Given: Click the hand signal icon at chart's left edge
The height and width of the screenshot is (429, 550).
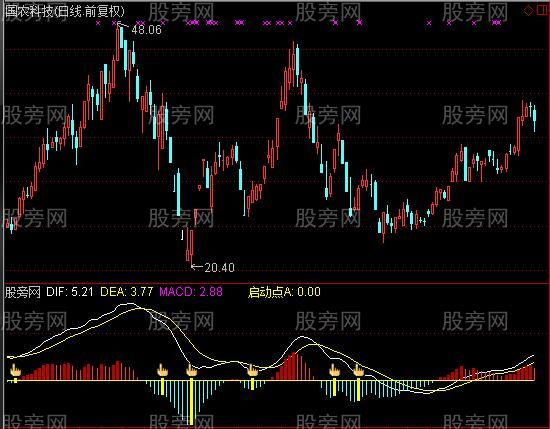Looking at the screenshot, I should (15, 370).
